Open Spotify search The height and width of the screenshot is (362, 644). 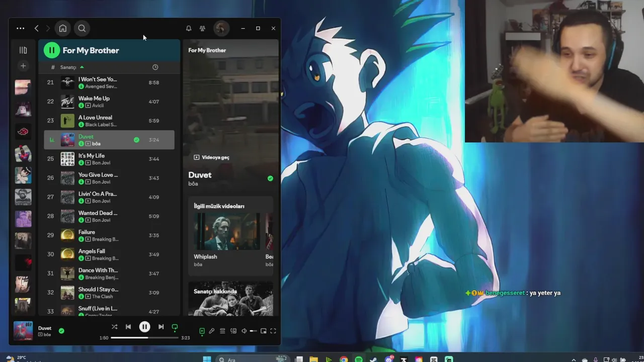tap(82, 29)
